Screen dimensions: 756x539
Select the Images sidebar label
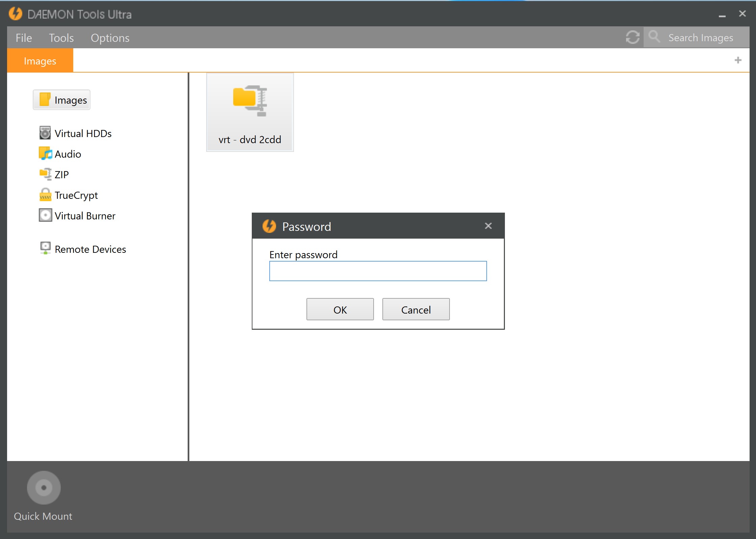71,100
